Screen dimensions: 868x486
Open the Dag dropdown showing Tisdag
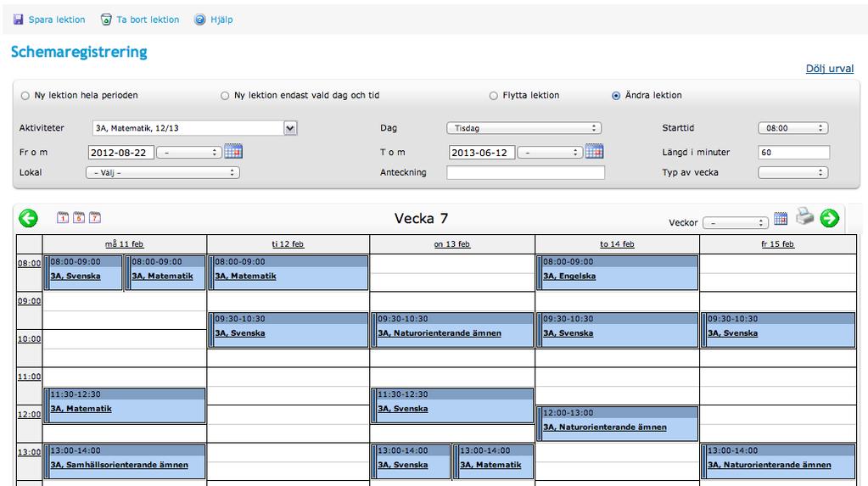524,128
